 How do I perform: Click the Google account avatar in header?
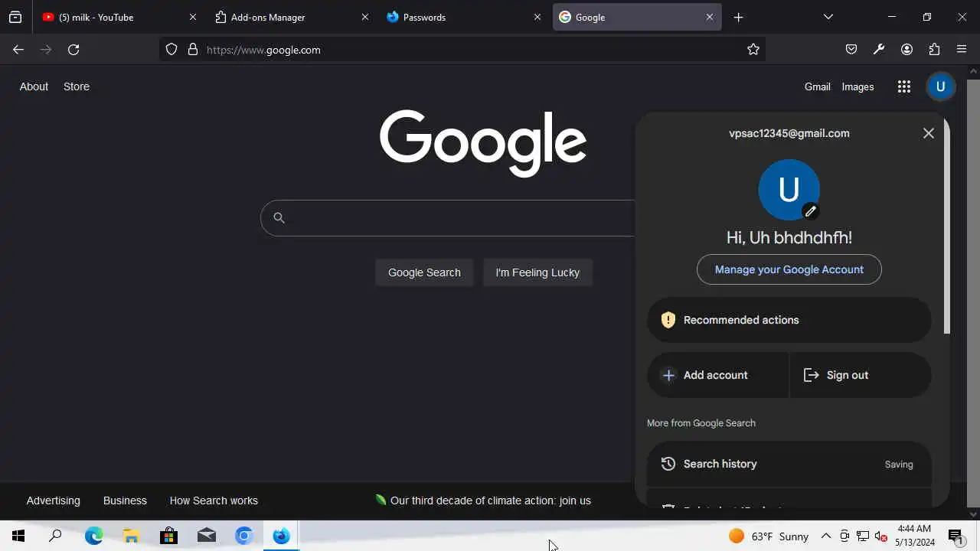coord(941,86)
